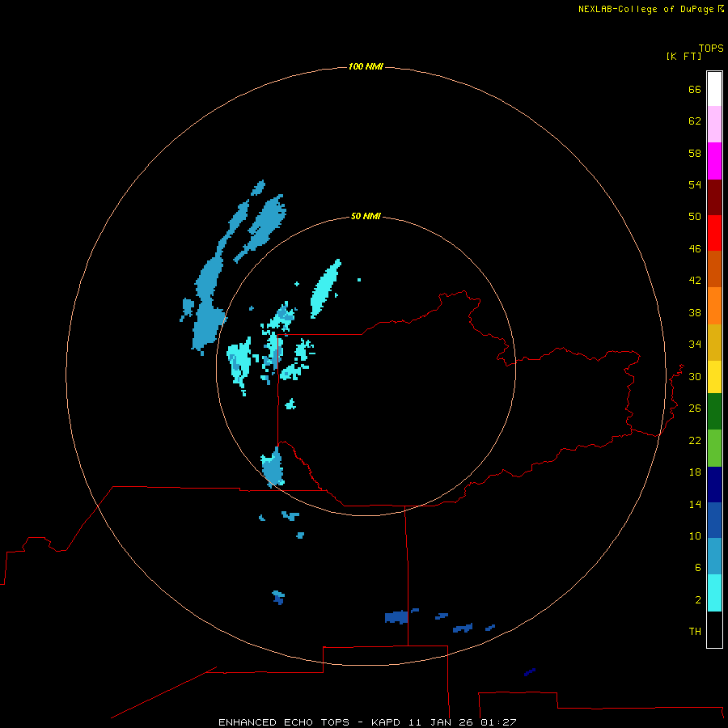Click the dark orange swatch between 42 and 46
Screen dimensions: 728x728
pos(714,269)
